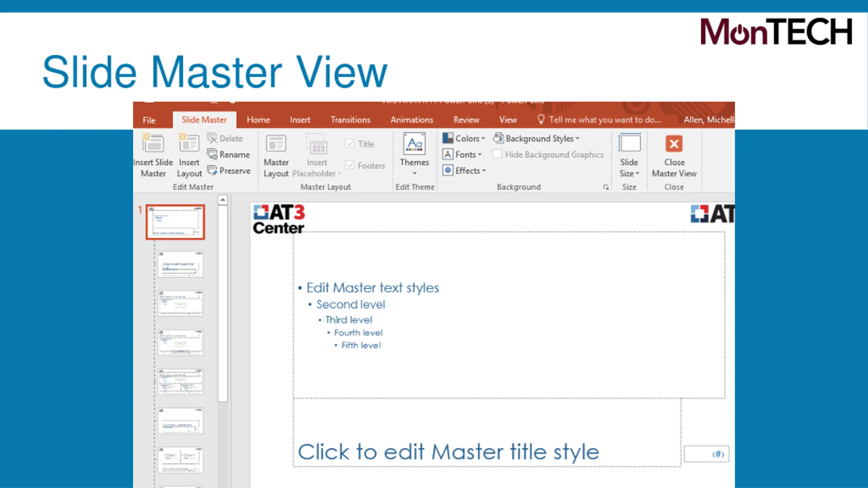The image size is (868, 488).
Task: Switch to the Transitions tab
Action: [x=350, y=120]
